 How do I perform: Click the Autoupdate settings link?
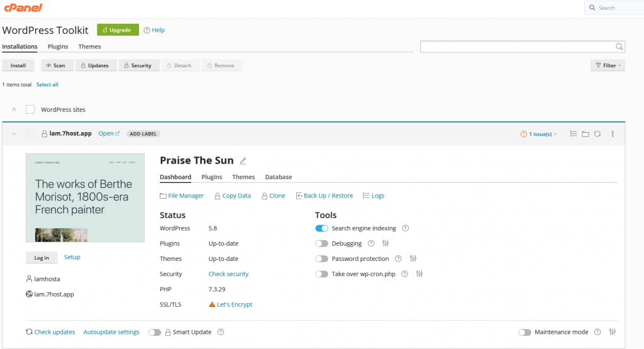pos(111,332)
